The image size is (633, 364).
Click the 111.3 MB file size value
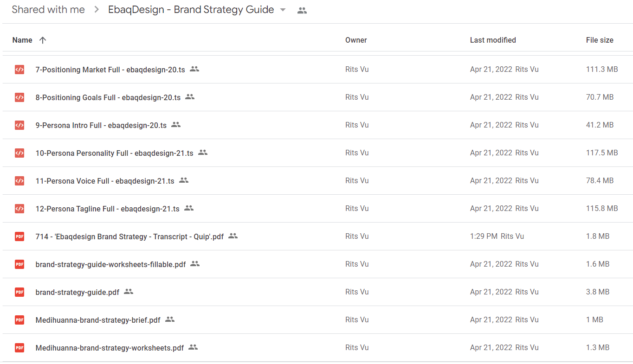coord(602,70)
